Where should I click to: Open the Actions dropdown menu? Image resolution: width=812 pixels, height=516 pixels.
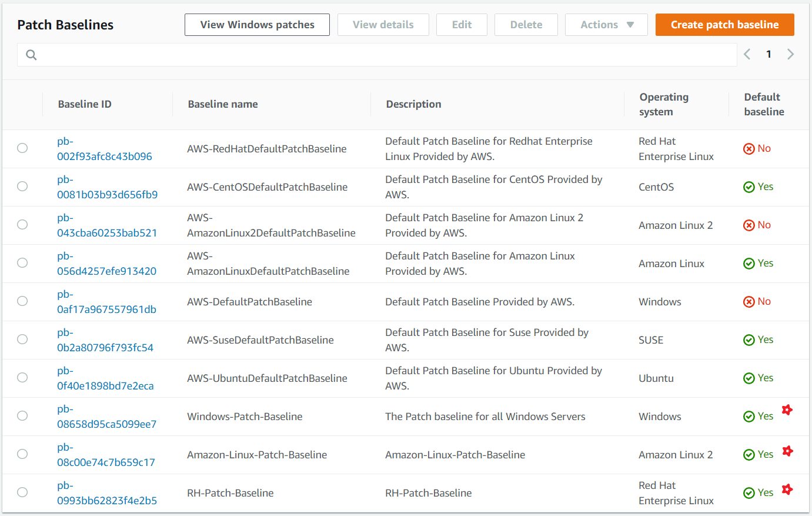click(606, 25)
